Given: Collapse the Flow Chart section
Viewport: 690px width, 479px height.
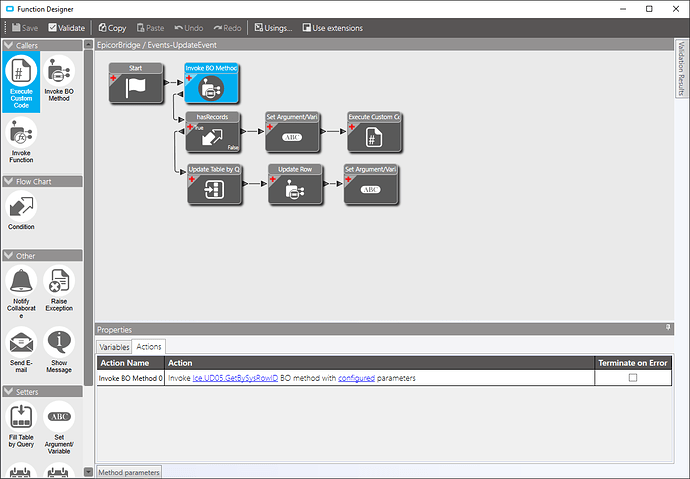Looking at the screenshot, I should [8, 181].
